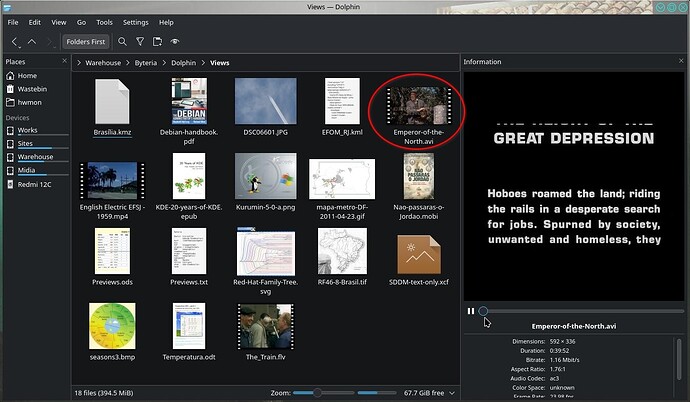
Task: Click the new tab toolbar icon
Action: pos(157,41)
